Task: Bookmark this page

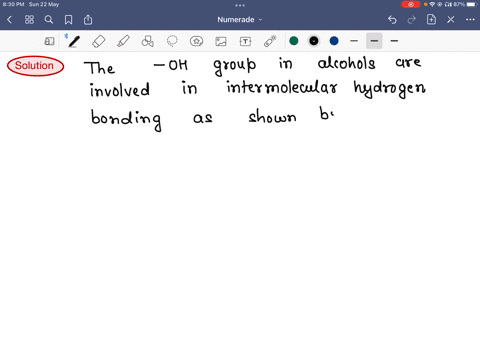Action: 68,20
